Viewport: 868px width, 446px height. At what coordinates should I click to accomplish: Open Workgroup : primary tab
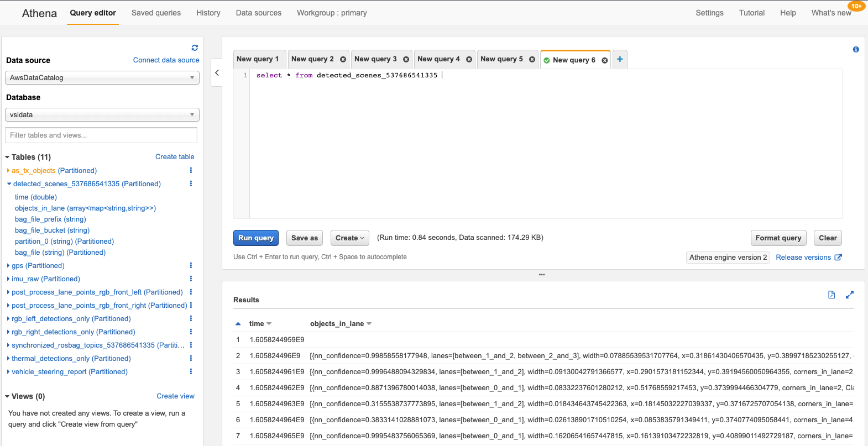(x=332, y=13)
